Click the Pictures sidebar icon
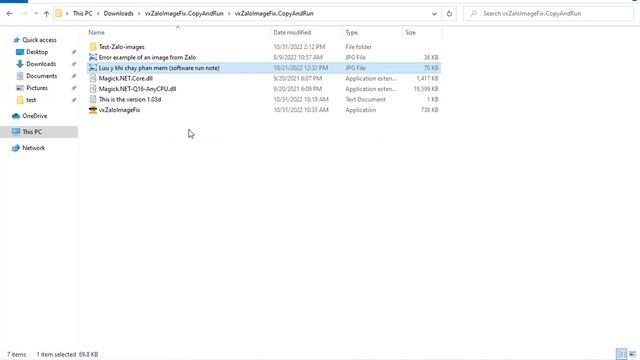Screen dimensions: 640x360 [x=20, y=88]
